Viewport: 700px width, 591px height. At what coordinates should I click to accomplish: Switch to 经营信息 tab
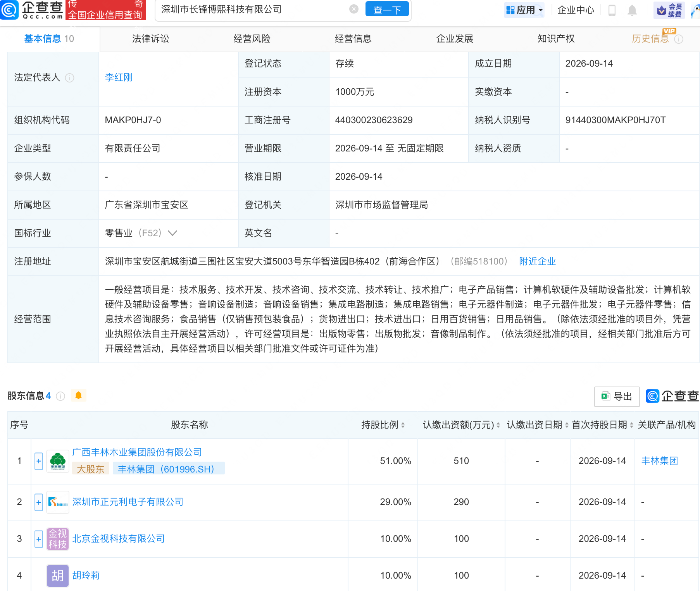[x=353, y=39]
